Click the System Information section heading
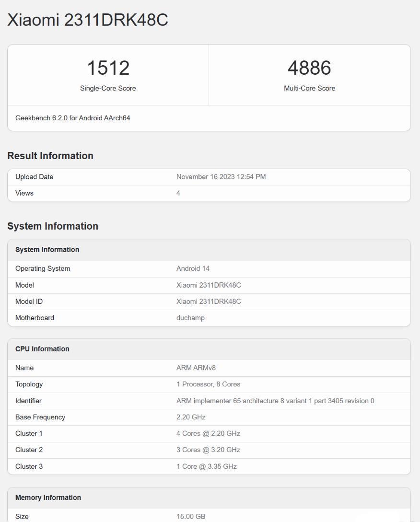This screenshot has height=522, width=420. (53, 226)
